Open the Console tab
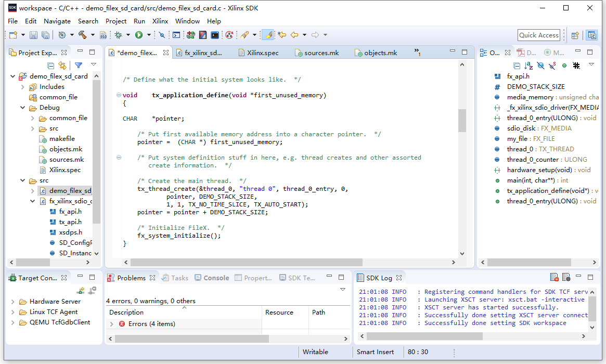Screen dimensions: 606x364 coord(212,278)
